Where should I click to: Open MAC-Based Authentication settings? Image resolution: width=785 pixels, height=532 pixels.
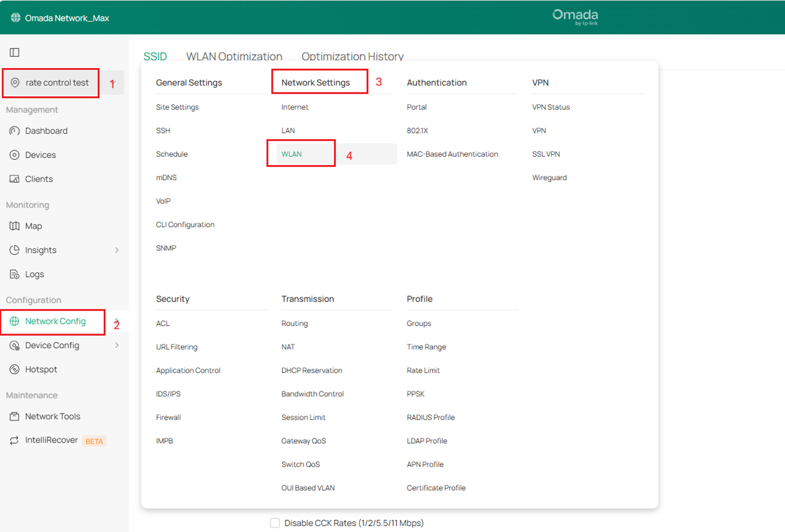click(x=452, y=154)
